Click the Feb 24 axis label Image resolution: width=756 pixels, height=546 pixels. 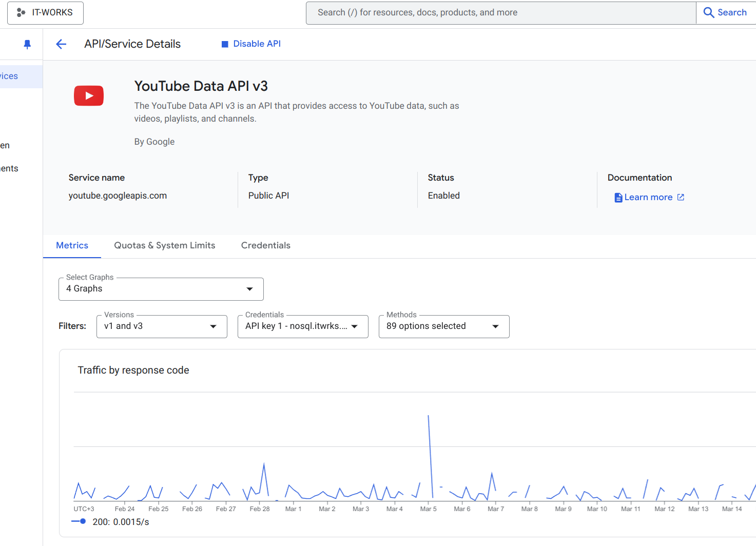point(125,509)
